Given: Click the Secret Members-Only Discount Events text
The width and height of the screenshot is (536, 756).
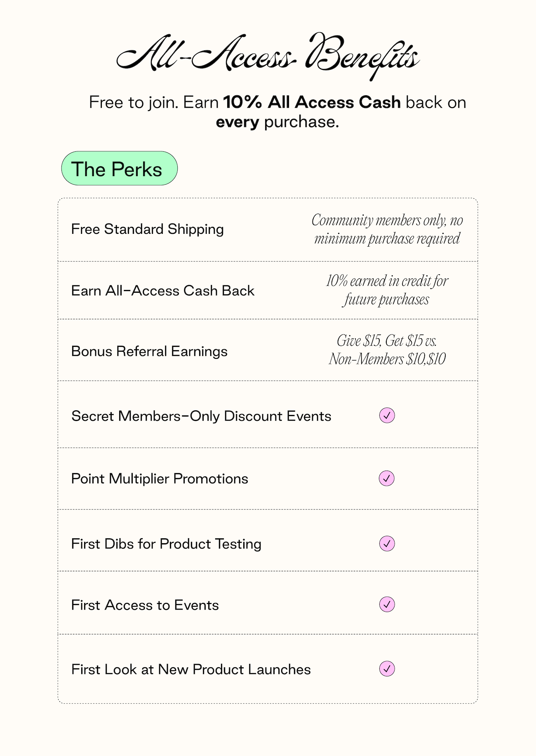Looking at the screenshot, I should coord(201,416).
